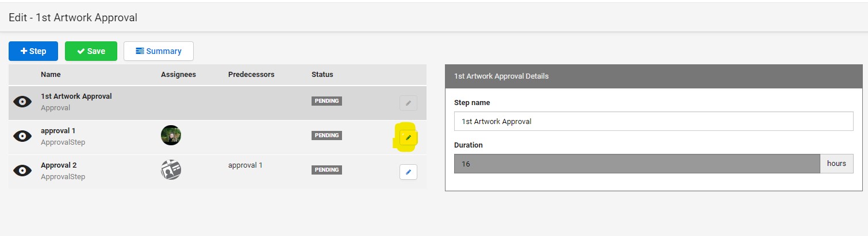Click the pencil edit icon for Approval 2

(x=408, y=172)
